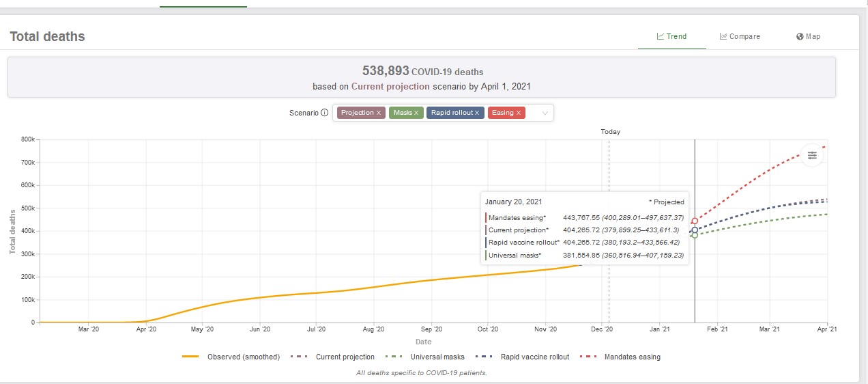868x384 pixels.
Task: Switch to the Trend tab
Action: [671, 37]
